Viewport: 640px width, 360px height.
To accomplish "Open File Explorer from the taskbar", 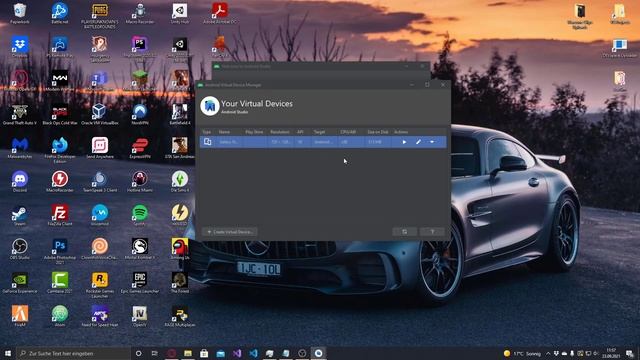I will coord(188,353).
